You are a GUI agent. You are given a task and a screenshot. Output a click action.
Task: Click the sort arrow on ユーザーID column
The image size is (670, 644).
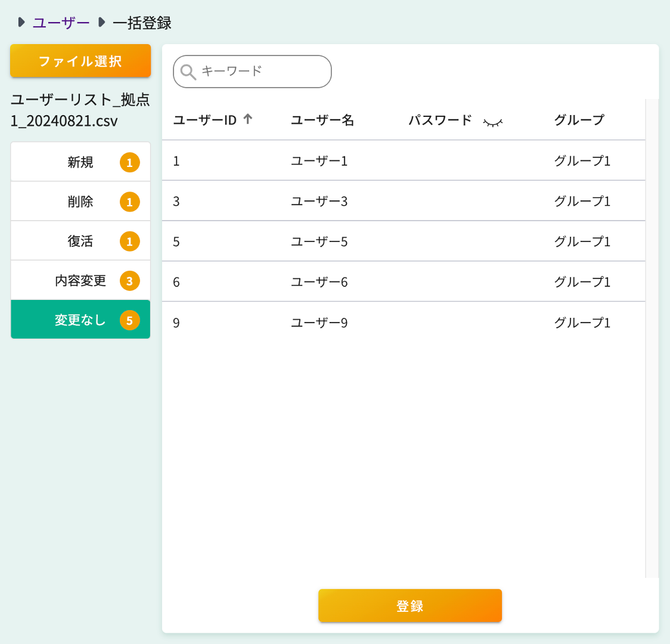tap(249, 119)
